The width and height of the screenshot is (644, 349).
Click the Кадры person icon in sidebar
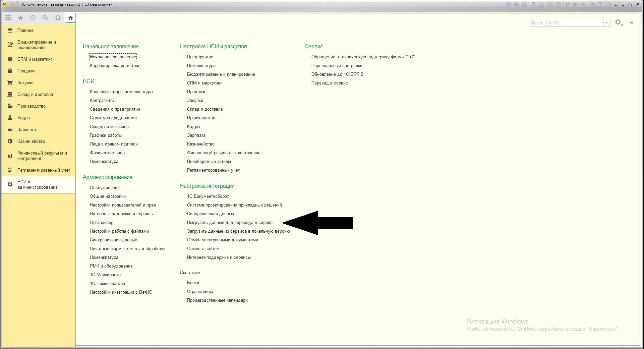[10, 118]
